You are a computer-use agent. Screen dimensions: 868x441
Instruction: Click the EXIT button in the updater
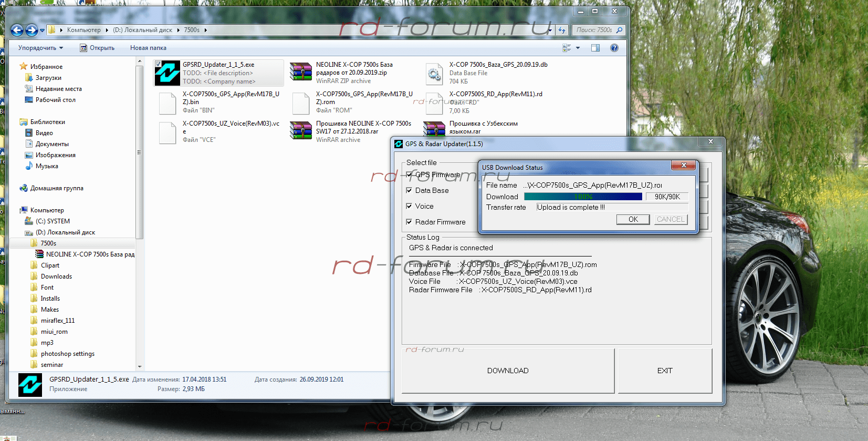click(665, 371)
